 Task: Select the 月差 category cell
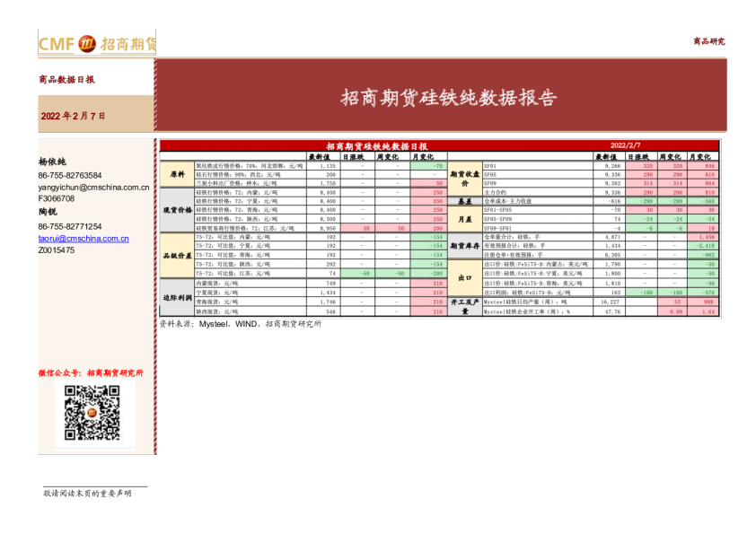[x=465, y=218]
